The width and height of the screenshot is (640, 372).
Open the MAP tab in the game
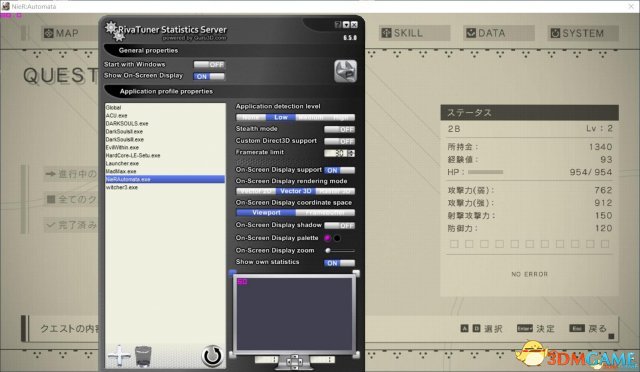69,33
